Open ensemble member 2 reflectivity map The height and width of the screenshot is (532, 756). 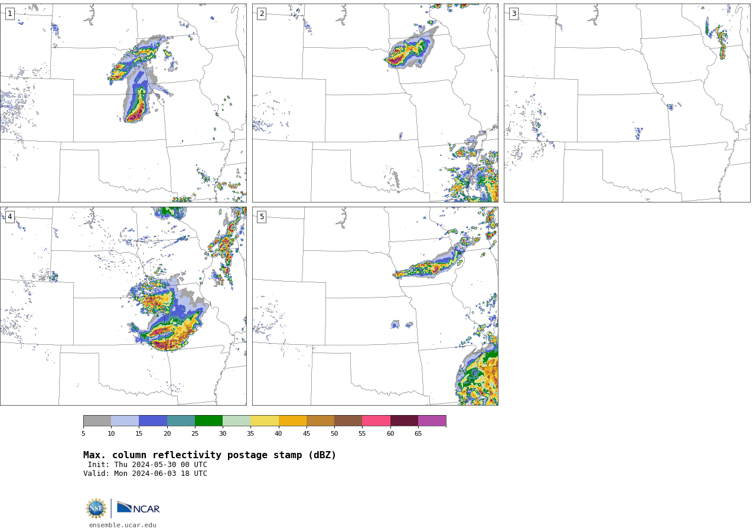tap(375, 103)
